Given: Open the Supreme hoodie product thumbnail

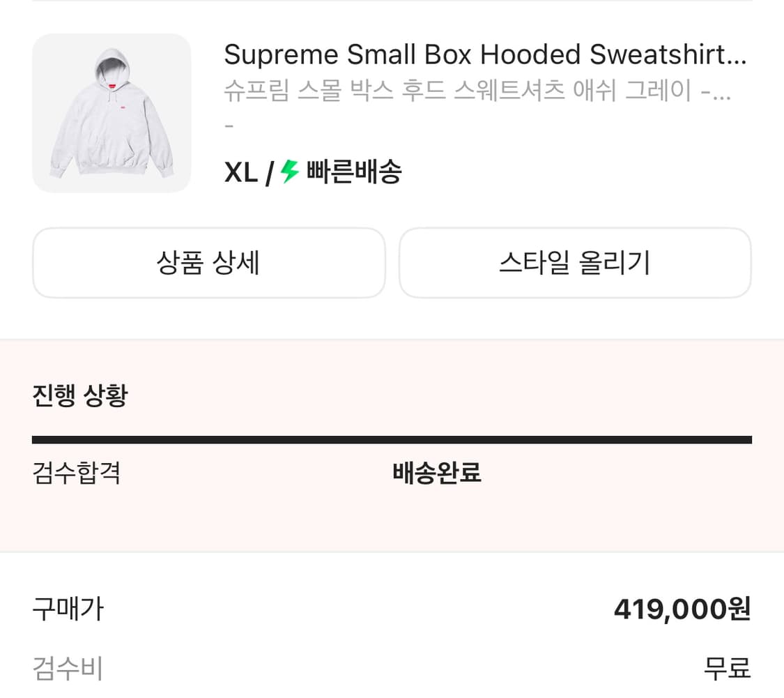Looking at the screenshot, I should pyautogui.click(x=112, y=113).
